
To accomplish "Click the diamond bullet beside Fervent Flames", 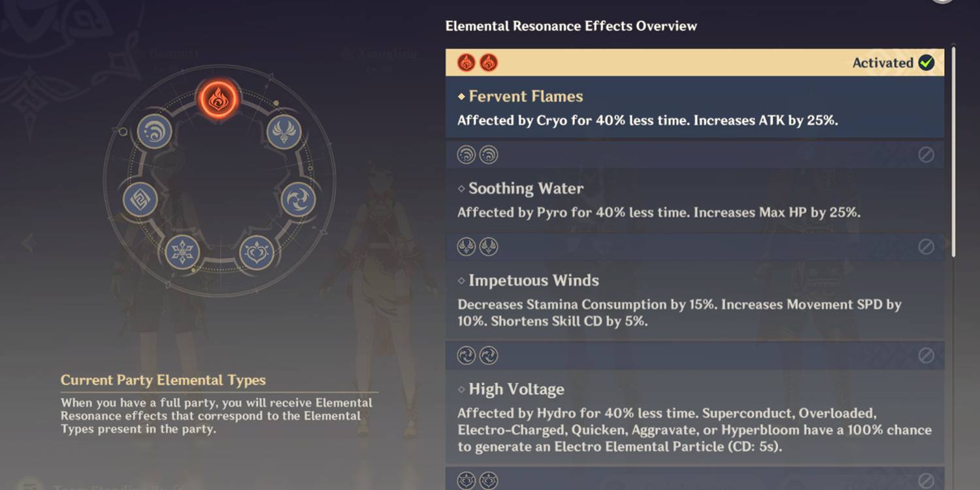I will click(461, 97).
